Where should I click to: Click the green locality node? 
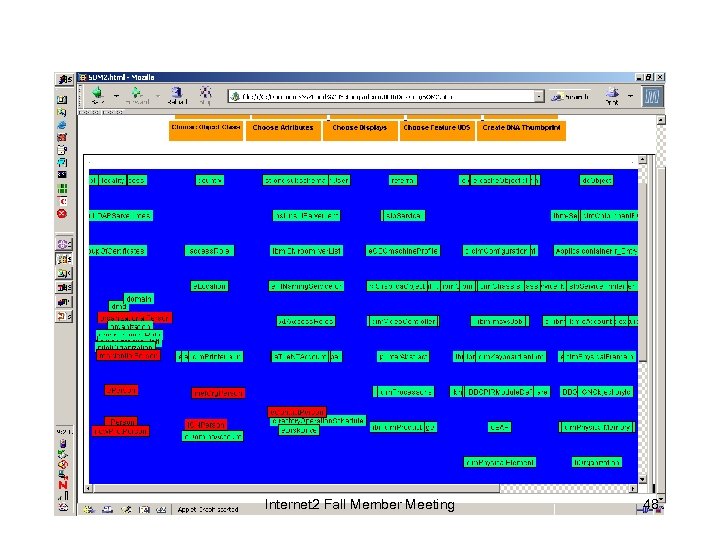tap(112, 180)
